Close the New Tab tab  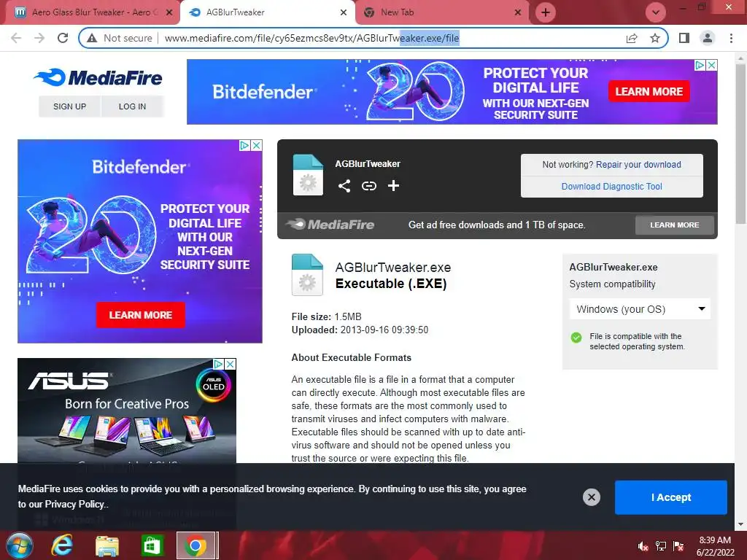pos(518,12)
